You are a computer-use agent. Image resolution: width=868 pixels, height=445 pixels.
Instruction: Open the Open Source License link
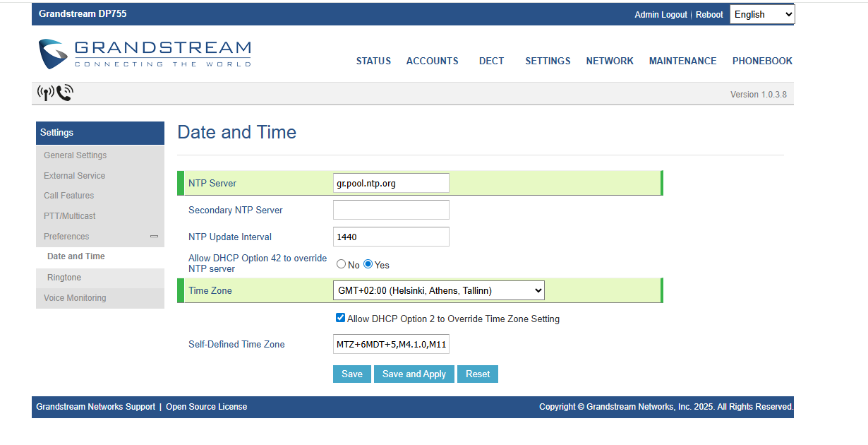[206, 407]
